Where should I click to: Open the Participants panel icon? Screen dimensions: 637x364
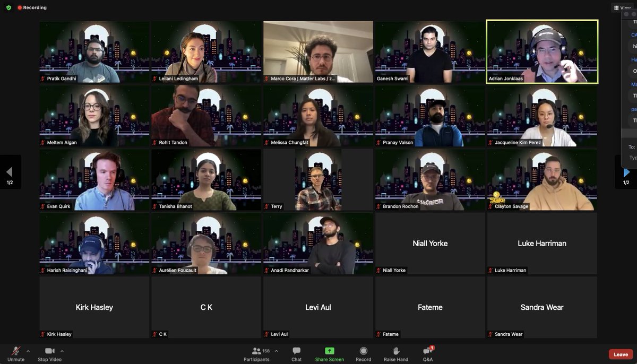pos(256,351)
